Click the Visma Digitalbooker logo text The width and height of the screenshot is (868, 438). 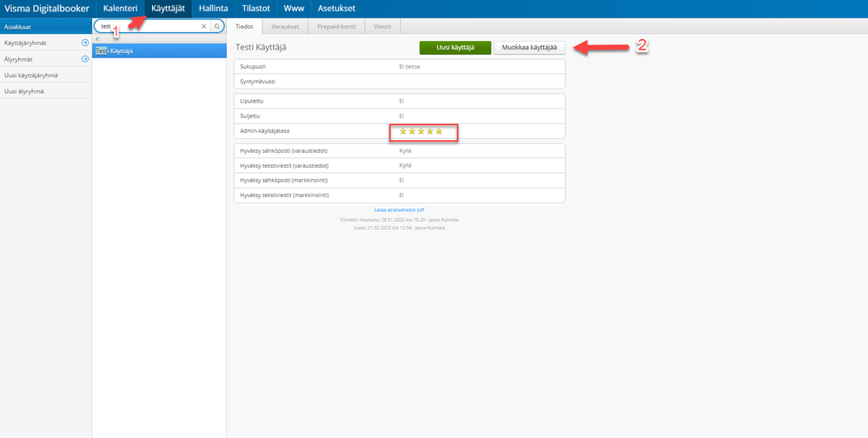[47, 9]
